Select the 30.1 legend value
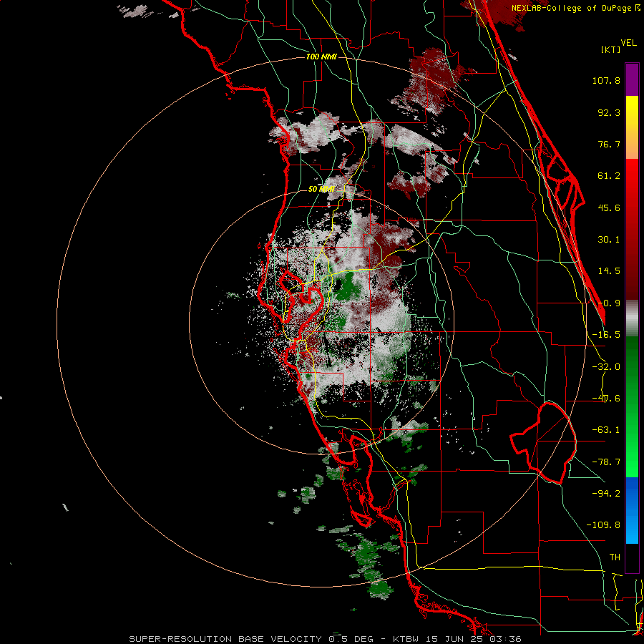 click(x=609, y=240)
